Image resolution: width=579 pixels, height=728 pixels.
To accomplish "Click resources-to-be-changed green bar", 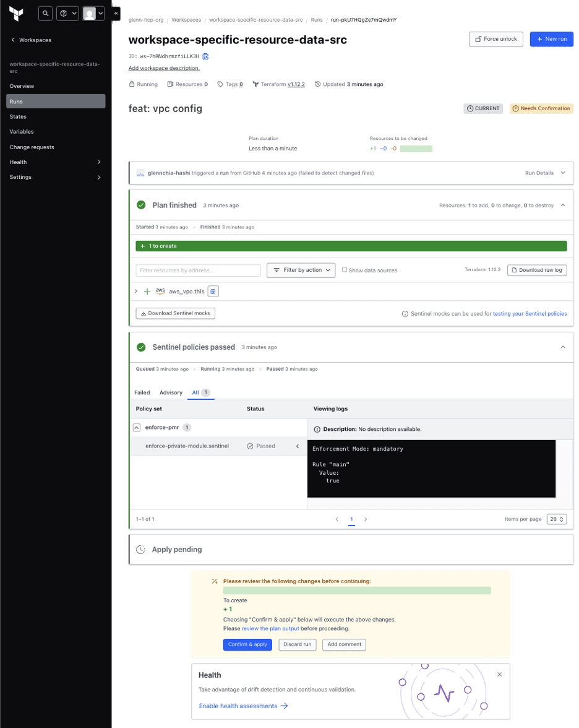I will click(x=416, y=149).
